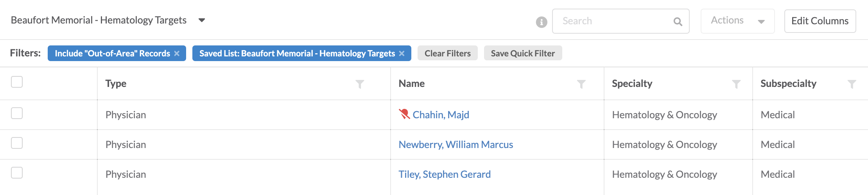The width and height of the screenshot is (868, 195).
Task: Click the Edit Columns button
Action: click(x=820, y=21)
